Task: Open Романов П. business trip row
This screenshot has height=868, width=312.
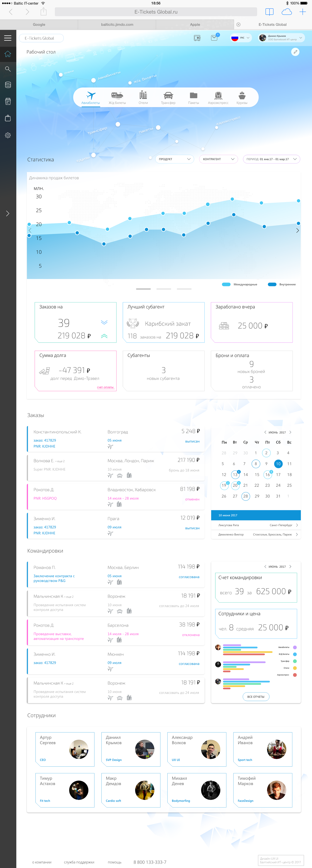Action: tap(116, 574)
